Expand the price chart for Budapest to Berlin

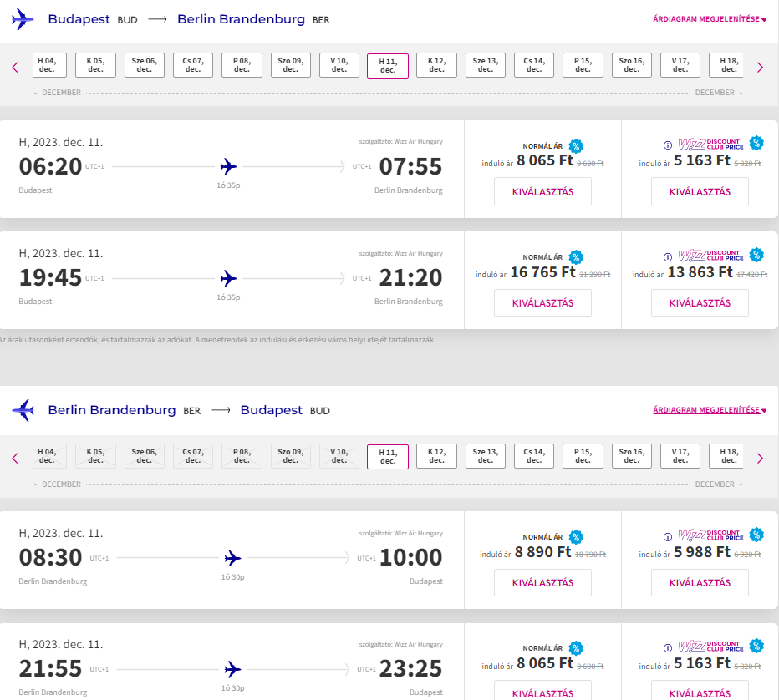click(710, 19)
